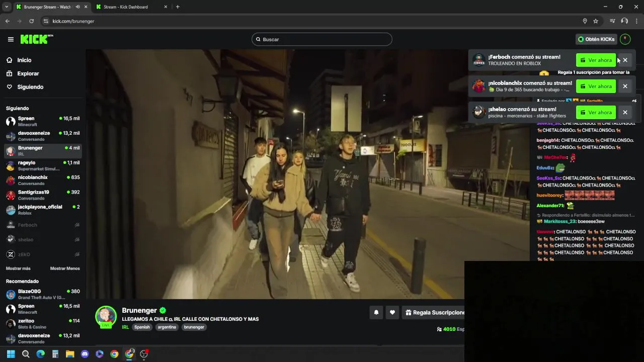Collapse the list with Mostrar Menos
Viewport: 644px width, 362px height.
[x=65, y=268]
